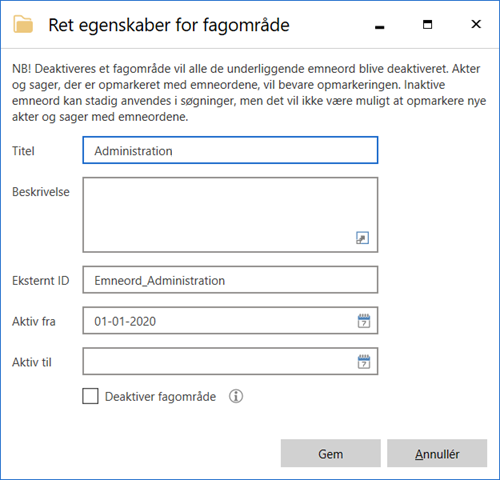The image size is (500, 480).
Task: Open the calendar picker for Aktiv til
Action: point(364,362)
